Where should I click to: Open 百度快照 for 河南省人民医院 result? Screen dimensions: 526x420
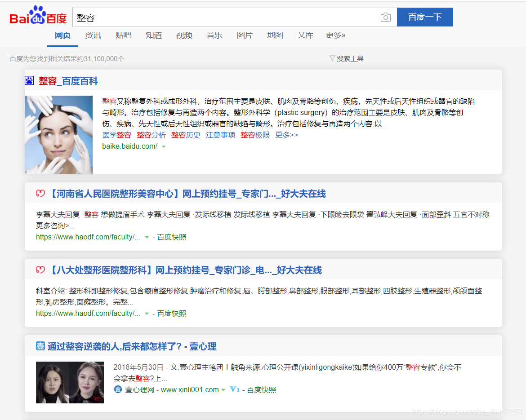171,237
